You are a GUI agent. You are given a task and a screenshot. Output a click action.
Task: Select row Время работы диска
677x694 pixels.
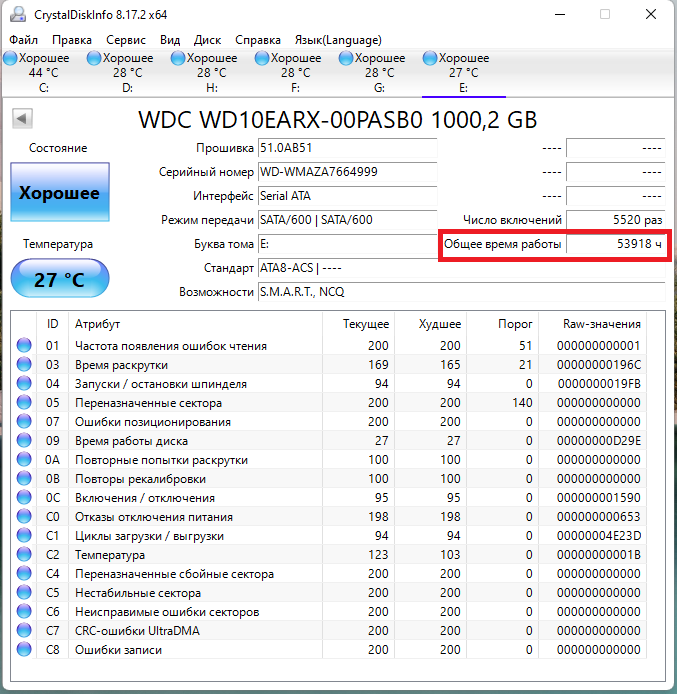329,440
